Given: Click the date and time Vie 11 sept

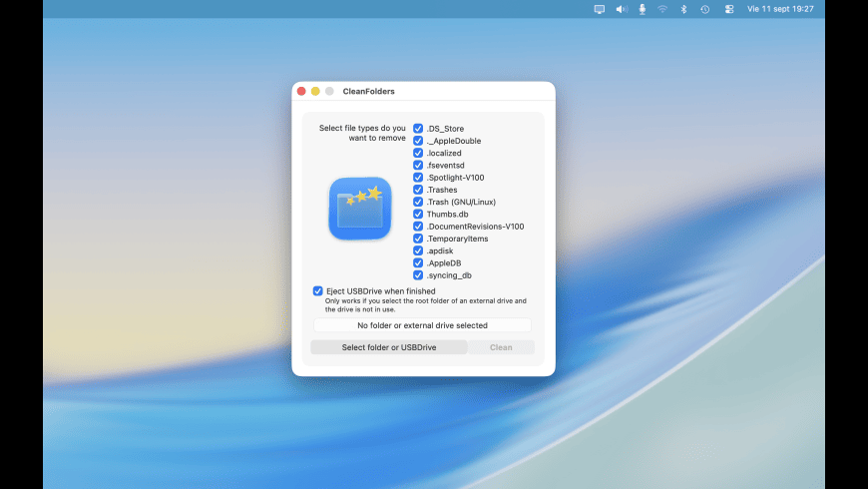Looking at the screenshot, I should (780, 9).
